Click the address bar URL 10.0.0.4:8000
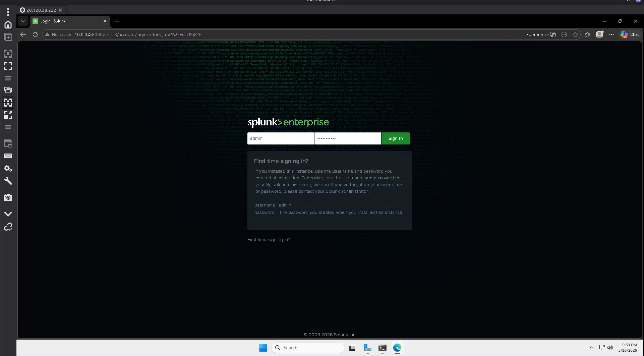The image size is (644, 356). [138, 35]
